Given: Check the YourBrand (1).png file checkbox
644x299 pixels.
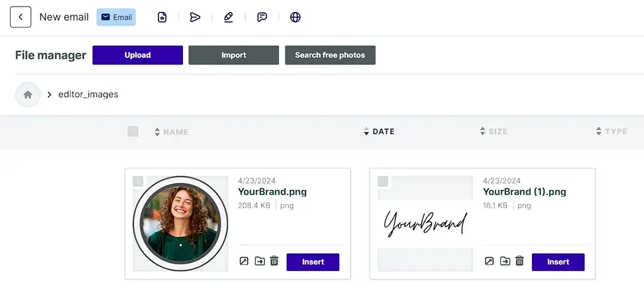Looking at the screenshot, I should (383, 181).
